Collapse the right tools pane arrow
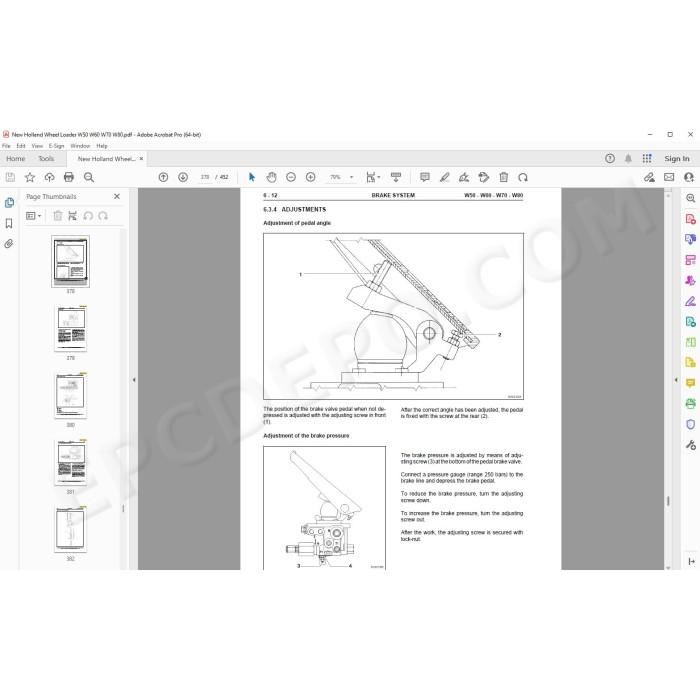The image size is (700, 700). (676, 380)
